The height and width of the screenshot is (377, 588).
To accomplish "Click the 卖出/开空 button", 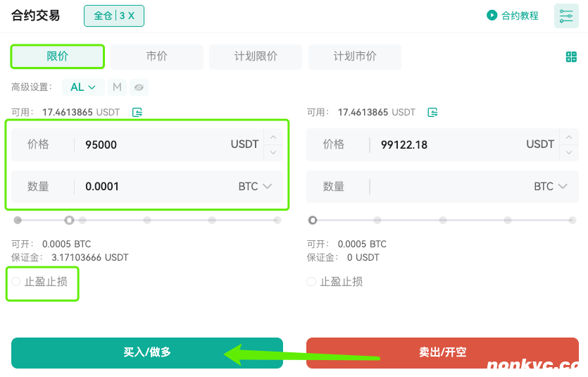I will 442,352.
